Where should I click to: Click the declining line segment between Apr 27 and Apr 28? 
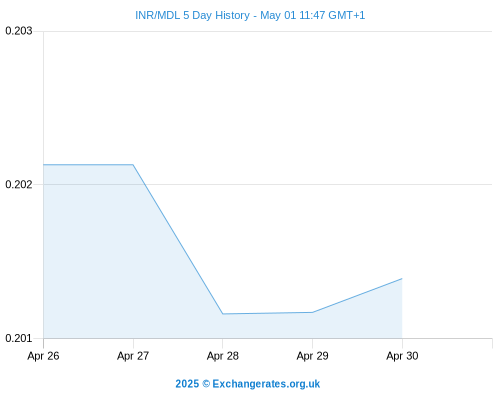point(178,239)
